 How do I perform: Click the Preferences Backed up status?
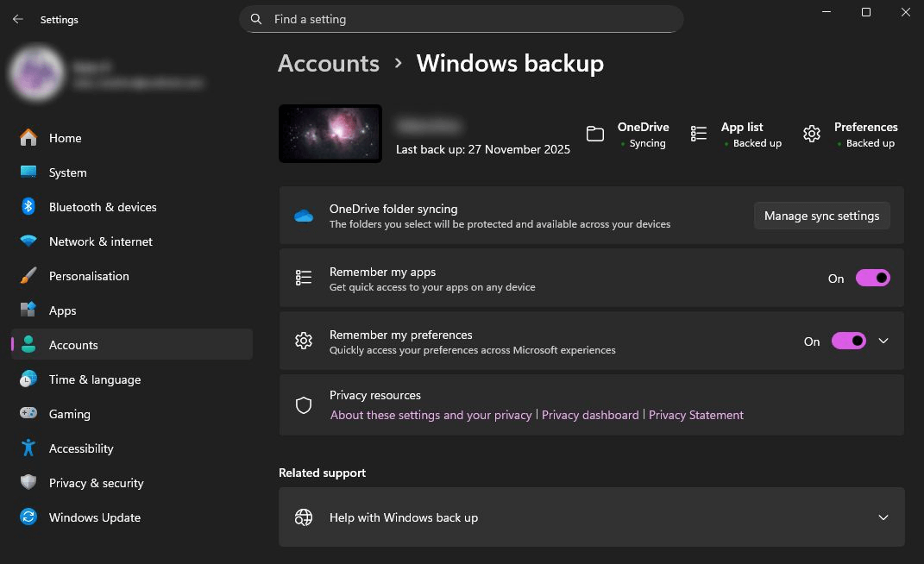click(x=866, y=134)
